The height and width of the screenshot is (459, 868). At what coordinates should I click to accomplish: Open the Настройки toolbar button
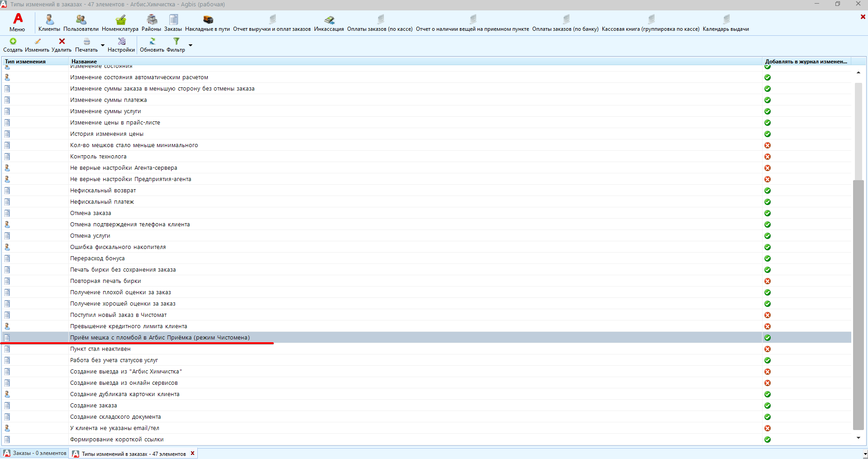pyautogui.click(x=121, y=45)
